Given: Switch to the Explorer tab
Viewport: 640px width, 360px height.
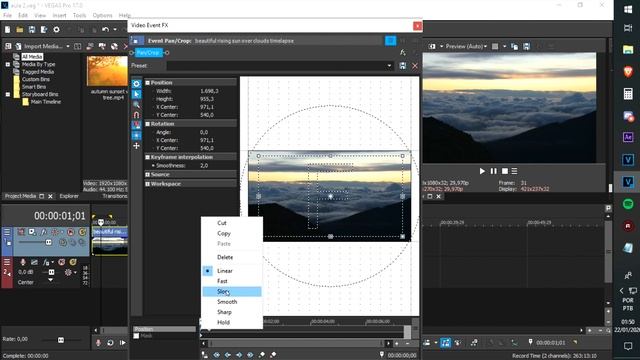Looking at the screenshot, I should (69, 196).
